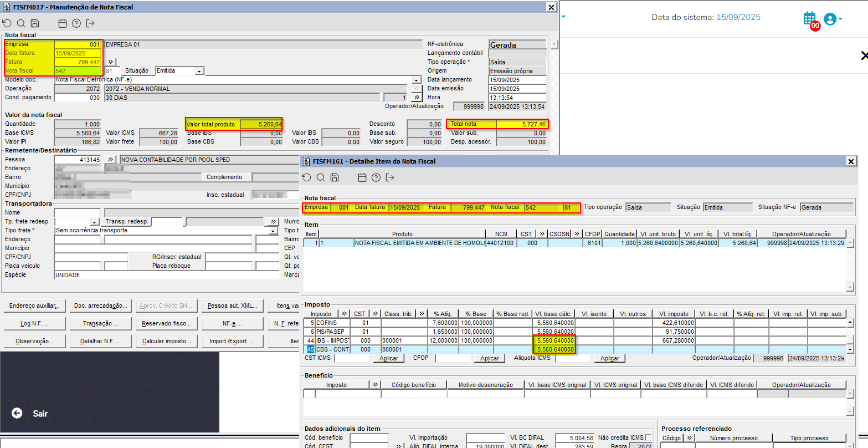Viewport: 868px width, 448px height.
Task: Click the save diskette icon in FISFM161
Action: pyautogui.click(x=335, y=177)
